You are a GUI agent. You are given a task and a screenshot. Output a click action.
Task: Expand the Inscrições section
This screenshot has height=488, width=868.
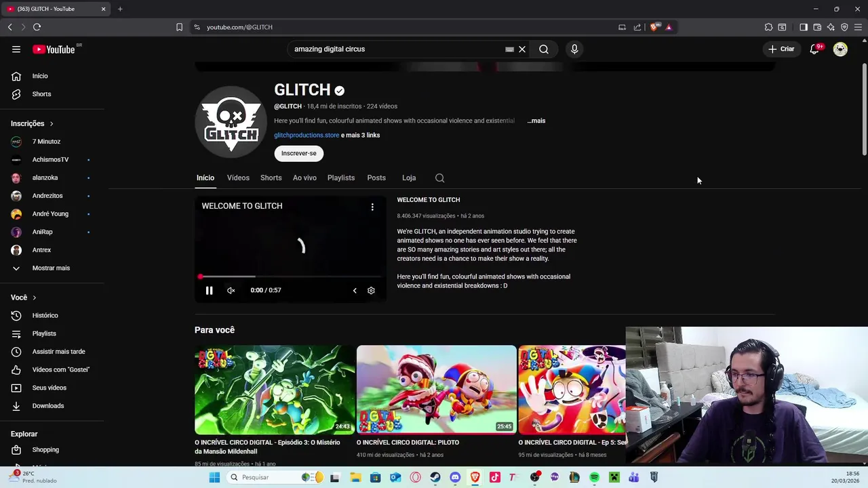[32, 123]
